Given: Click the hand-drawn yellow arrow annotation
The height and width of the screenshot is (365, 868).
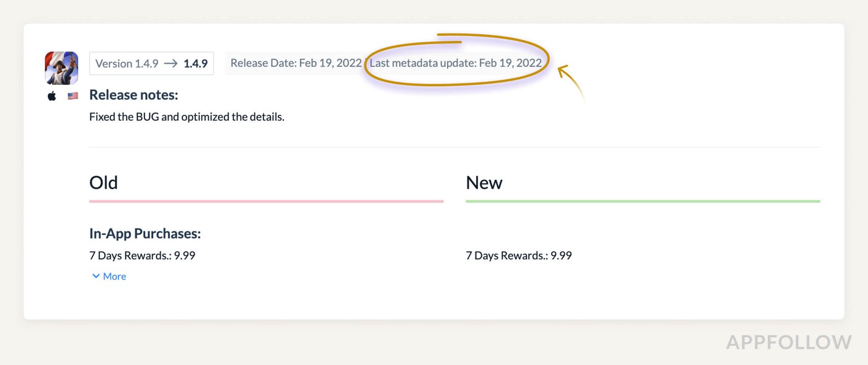Looking at the screenshot, I should [570, 82].
